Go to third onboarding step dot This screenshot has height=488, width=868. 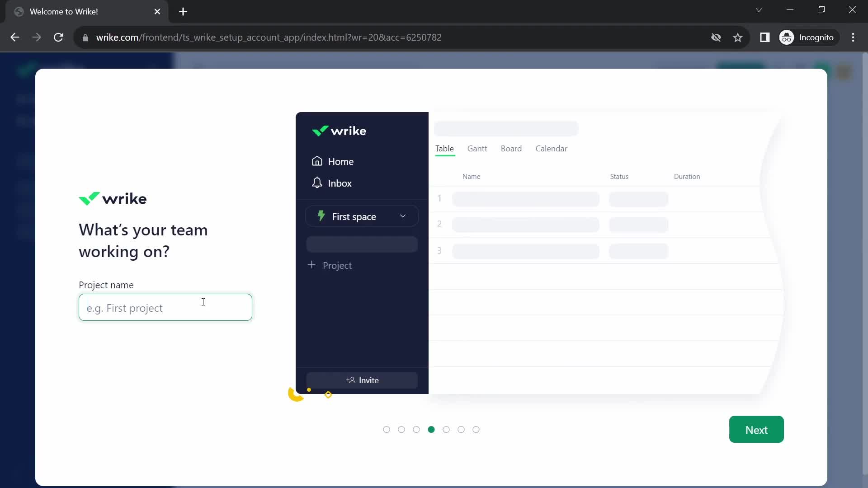(416, 430)
